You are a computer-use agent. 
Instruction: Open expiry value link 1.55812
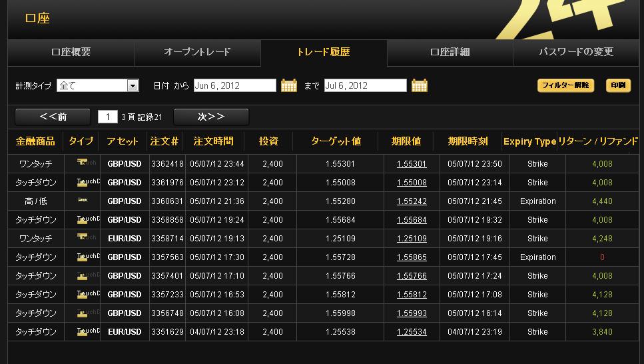[412, 295]
